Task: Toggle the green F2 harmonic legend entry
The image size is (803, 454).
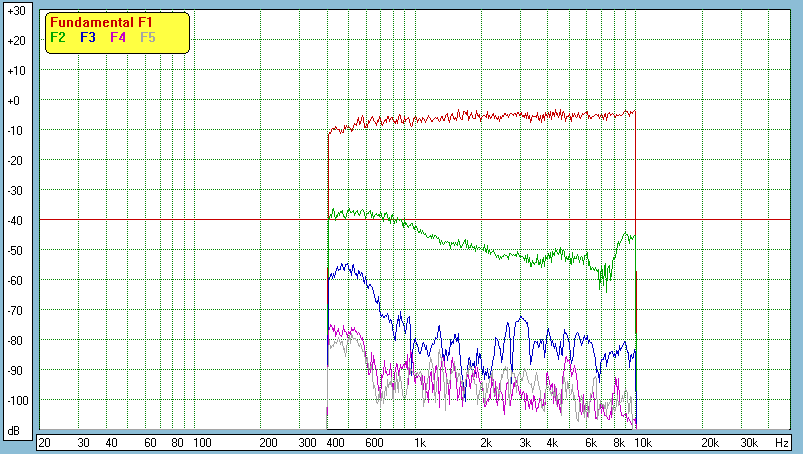Action: click(58, 37)
